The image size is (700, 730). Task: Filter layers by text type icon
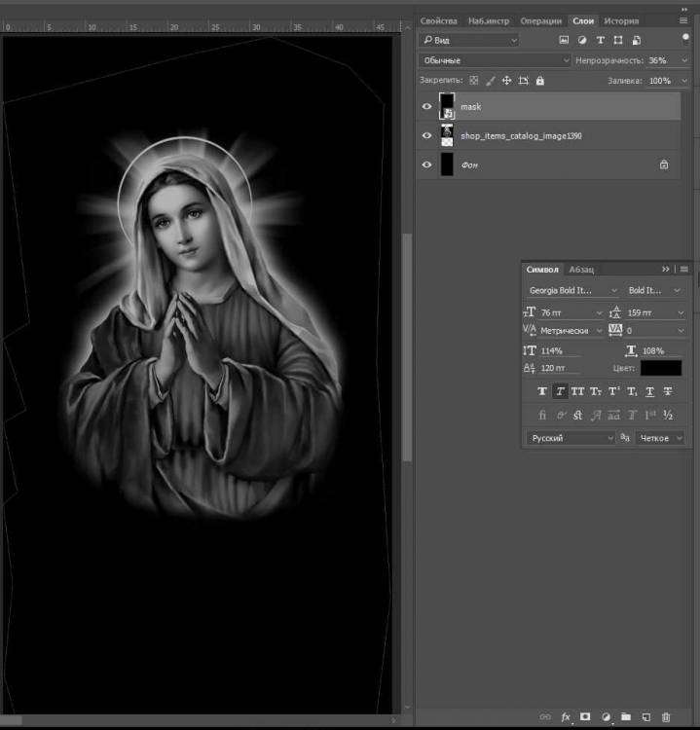tap(600, 40)
